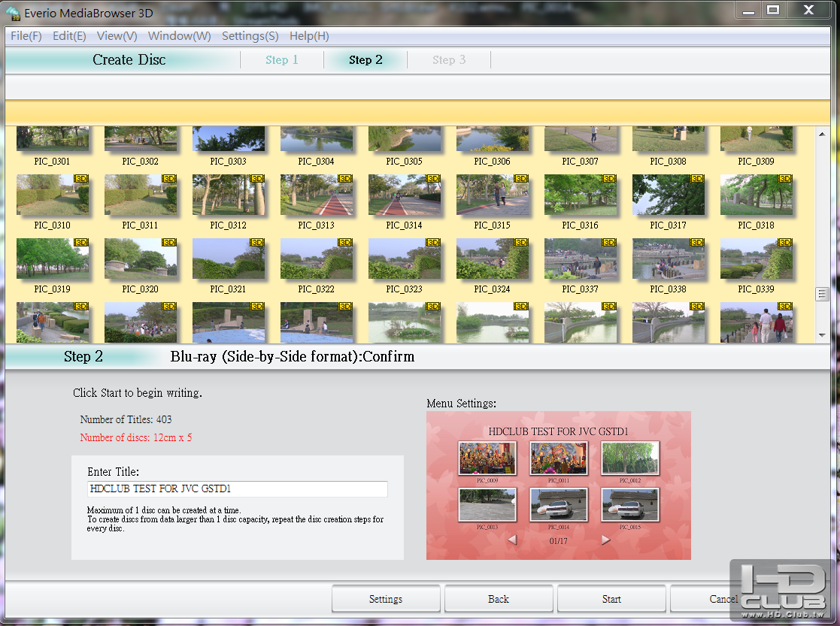Open the Help(H) menu

coord(309,36)
